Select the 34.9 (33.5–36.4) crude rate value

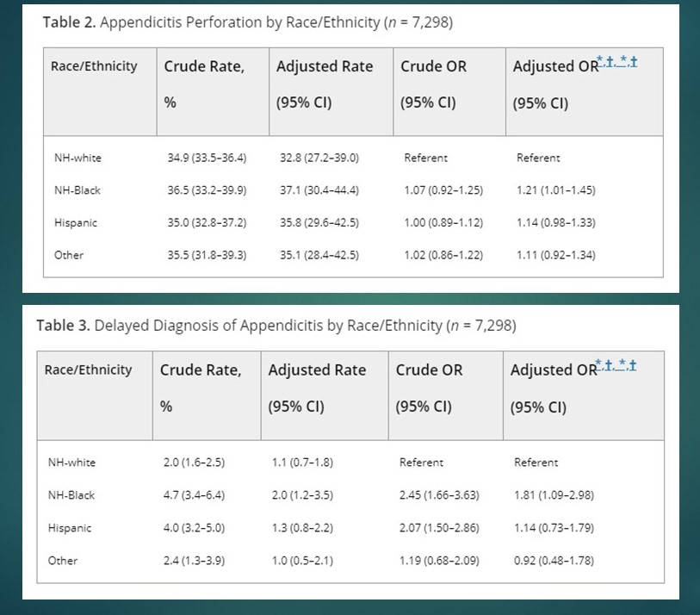tap(207, 158)
